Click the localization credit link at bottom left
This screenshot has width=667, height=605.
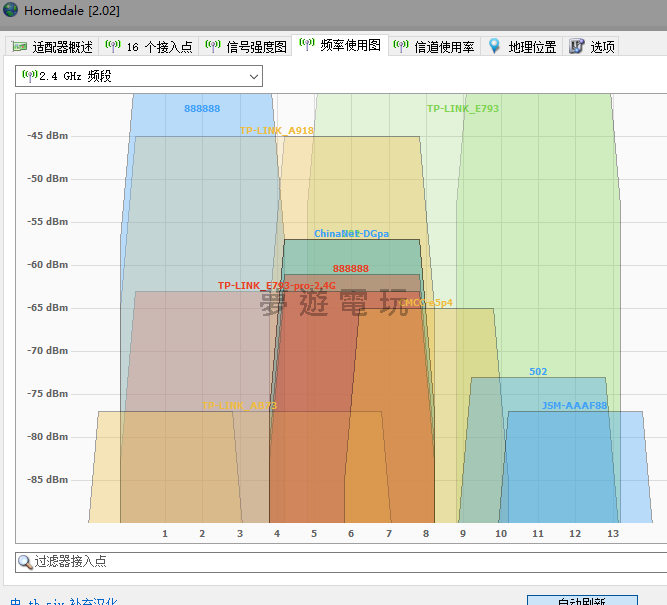click(64, 601)
